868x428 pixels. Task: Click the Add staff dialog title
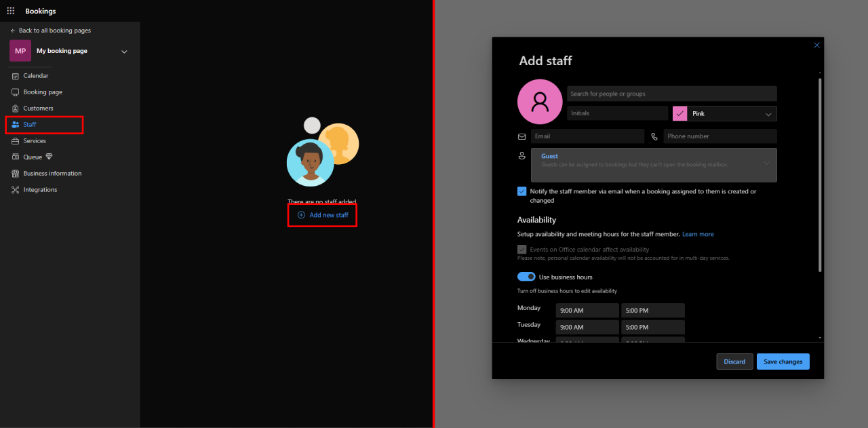(545, 60)
